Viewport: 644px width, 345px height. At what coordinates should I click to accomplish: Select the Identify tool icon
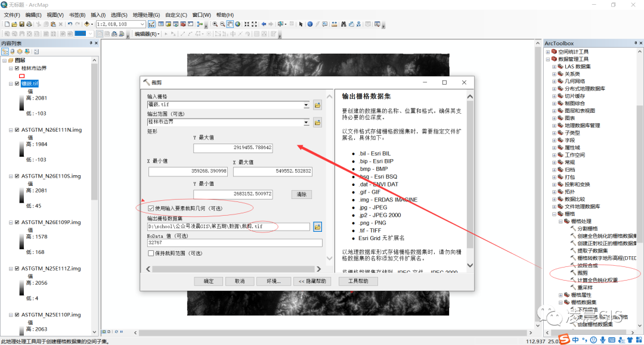(x=310, y=24)
